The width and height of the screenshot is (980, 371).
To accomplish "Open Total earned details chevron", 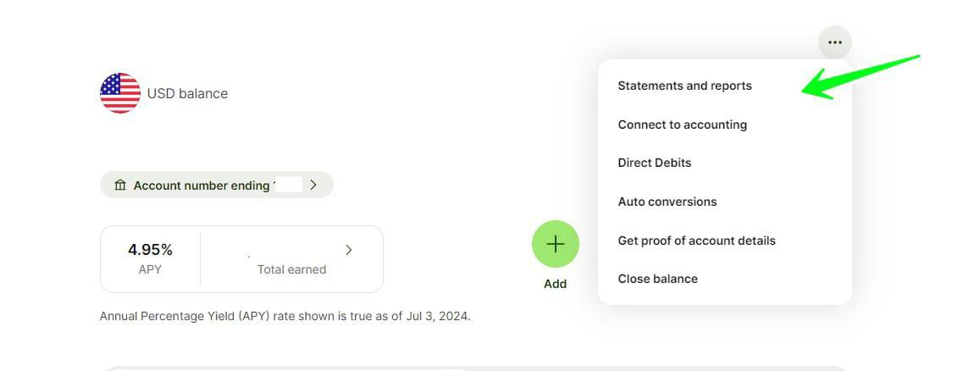I will pos(349,250).
